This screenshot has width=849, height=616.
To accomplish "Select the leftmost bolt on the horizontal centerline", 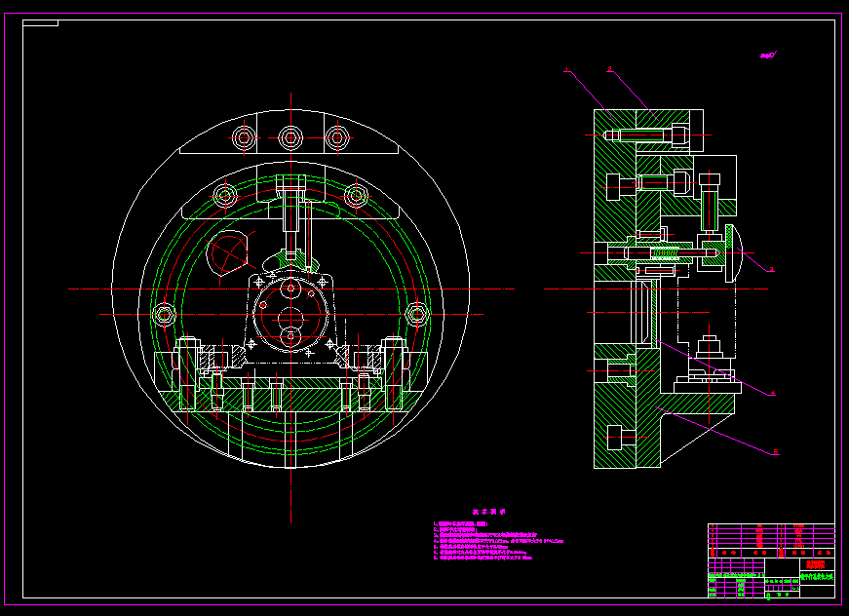I will [x=164, y=314].
